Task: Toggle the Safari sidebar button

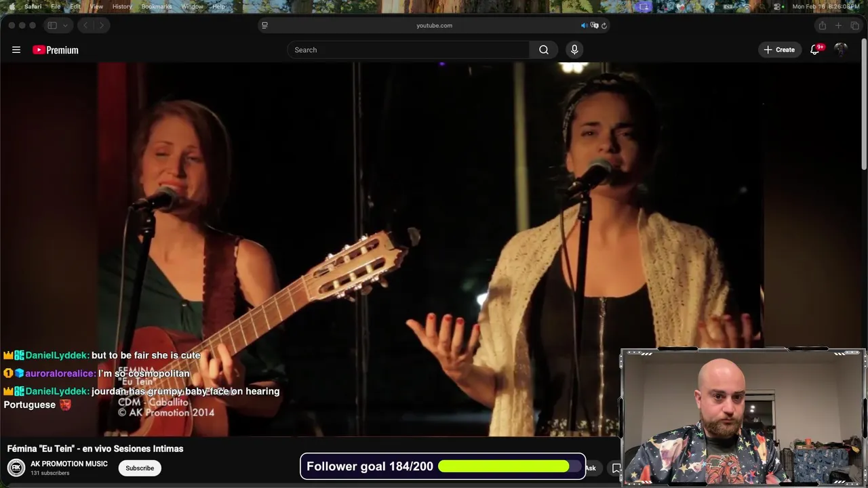Action: pyautogui.click(x=52, y=25)
